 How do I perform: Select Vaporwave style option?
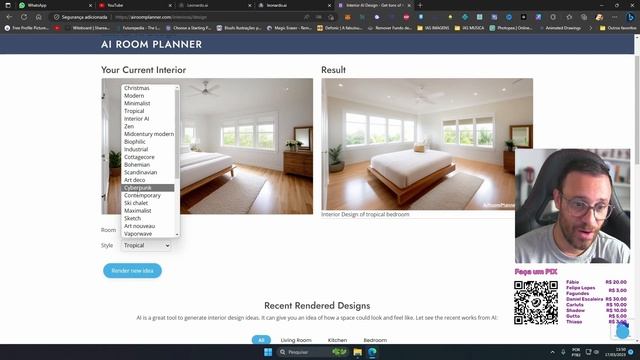pyautogui.click(x=148, y=233)
